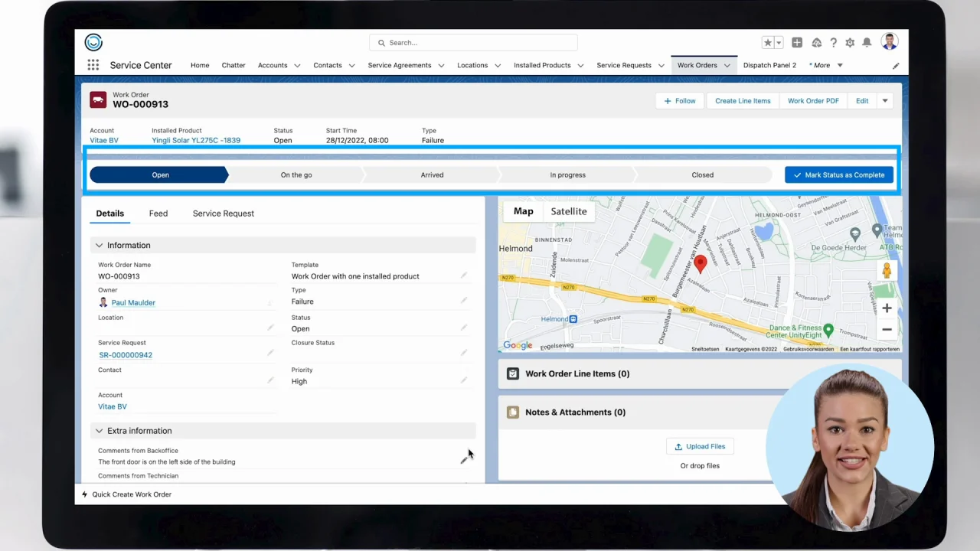Open the more actions dropdown beside Edit
Screen dimensions: 980x551
885,101
